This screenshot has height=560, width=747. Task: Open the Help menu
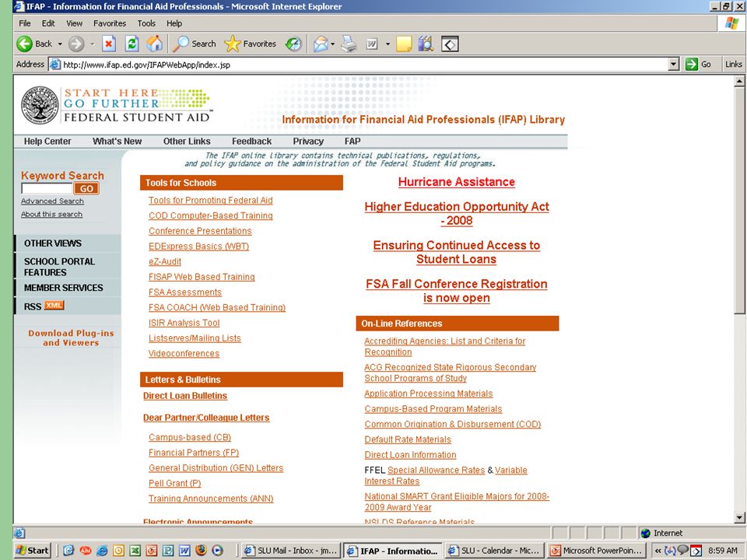coord(174,23)
